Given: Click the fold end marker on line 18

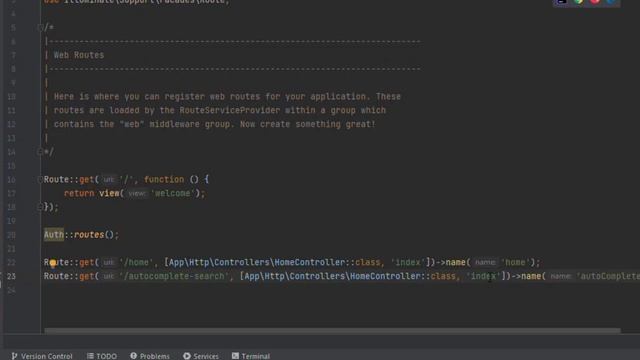Looking at the screenshot, I should [x=40, y=207].
